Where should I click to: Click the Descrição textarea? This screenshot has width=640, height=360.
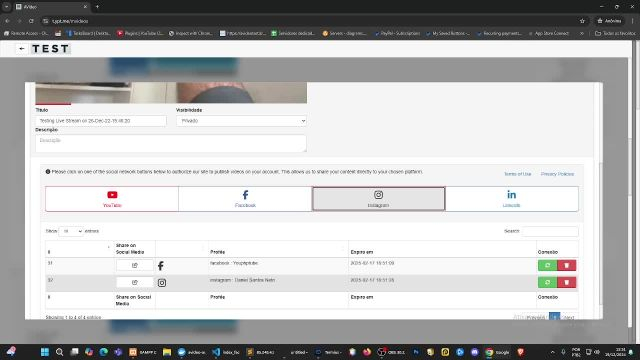[171, 143]
